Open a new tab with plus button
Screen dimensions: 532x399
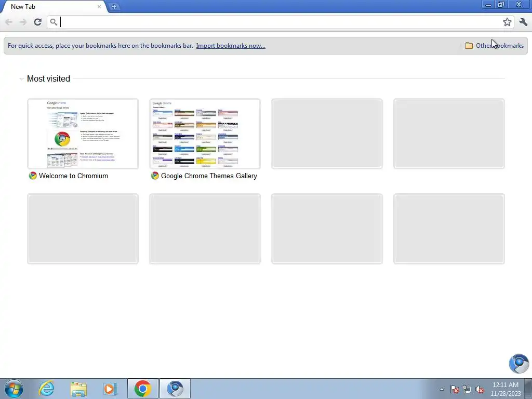point(114,7)
